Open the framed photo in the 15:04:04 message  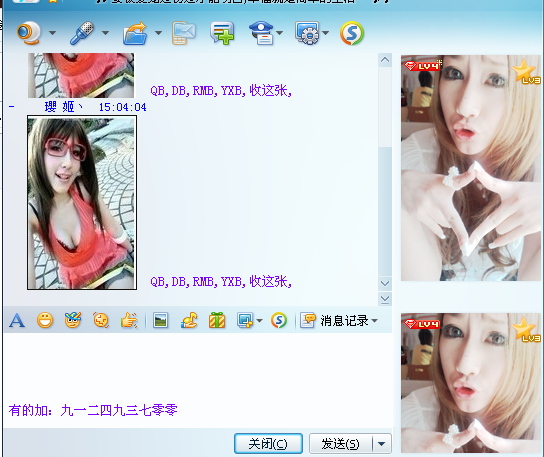click(x=82, y=203)
